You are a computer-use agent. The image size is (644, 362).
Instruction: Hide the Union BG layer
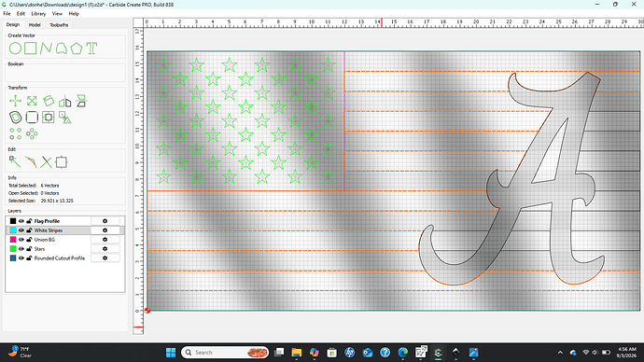point(21,240)
